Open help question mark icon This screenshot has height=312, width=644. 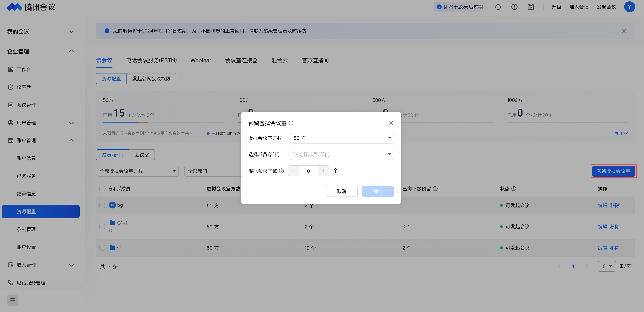pos(514,7)
